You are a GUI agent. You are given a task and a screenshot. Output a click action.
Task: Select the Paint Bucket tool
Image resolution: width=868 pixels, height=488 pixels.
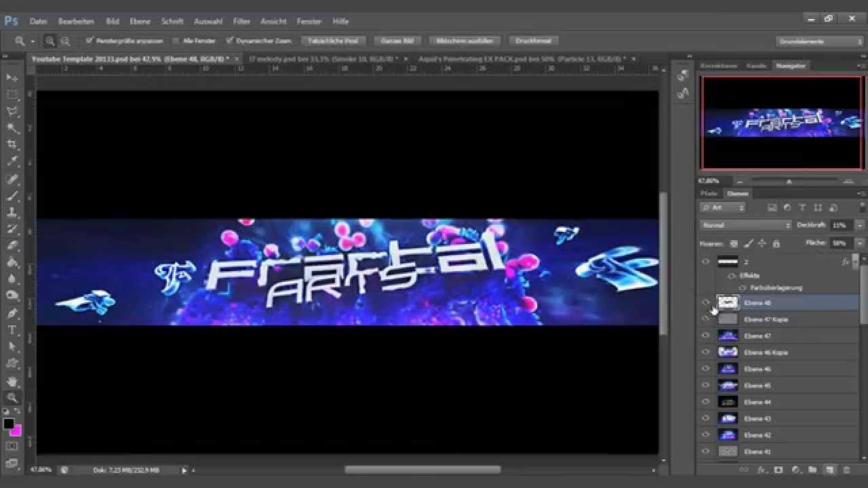point(12,263)
